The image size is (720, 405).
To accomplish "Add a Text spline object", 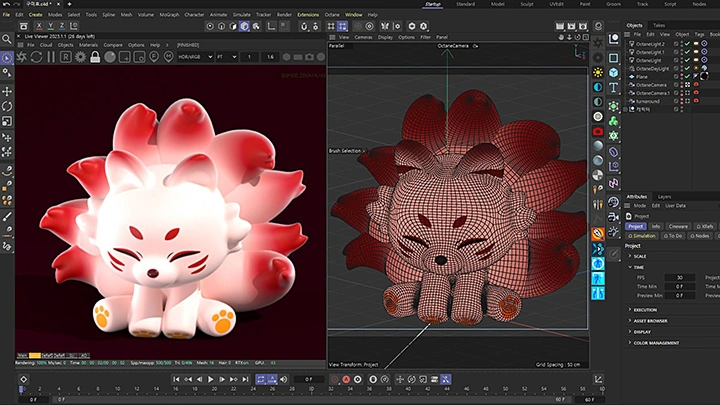I will [x=613, y=87].
